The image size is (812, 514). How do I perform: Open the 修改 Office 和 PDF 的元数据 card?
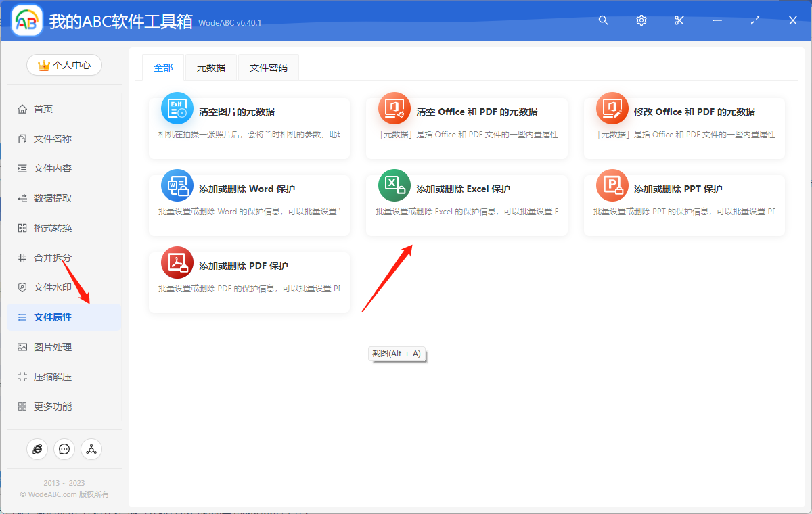coord(683,128)
